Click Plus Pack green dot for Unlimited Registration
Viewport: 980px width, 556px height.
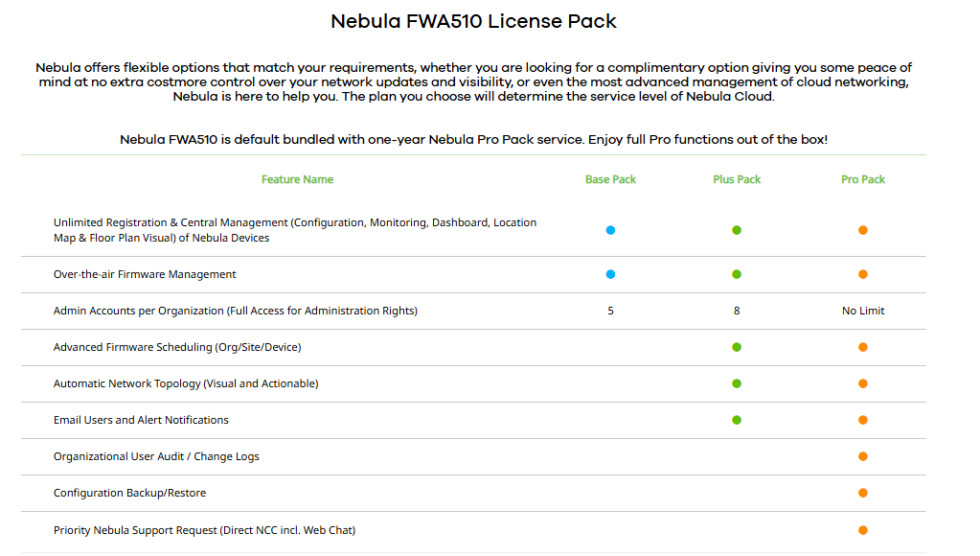[x=737, y=230]
